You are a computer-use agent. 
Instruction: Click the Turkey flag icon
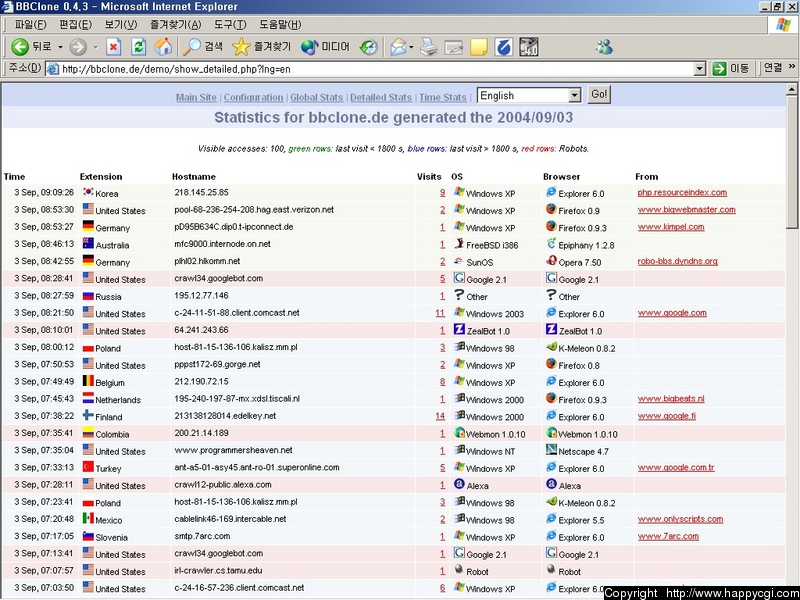click(x=88, y=467)
